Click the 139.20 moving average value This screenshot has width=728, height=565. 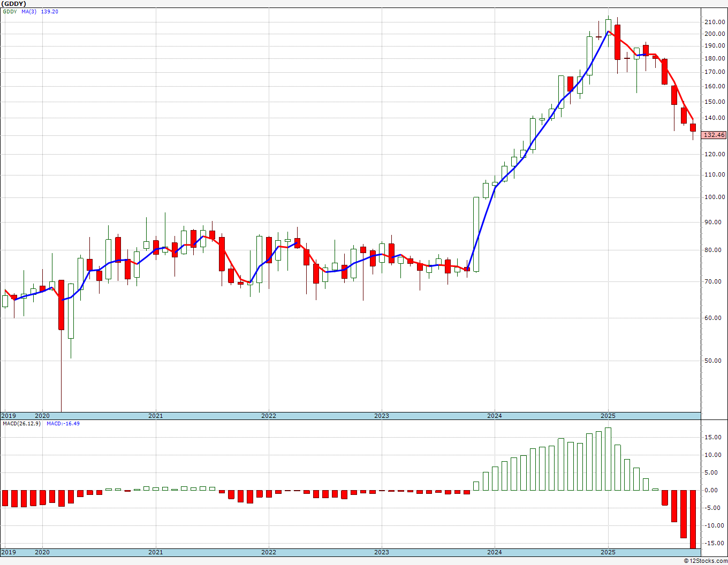click(49, 12)
